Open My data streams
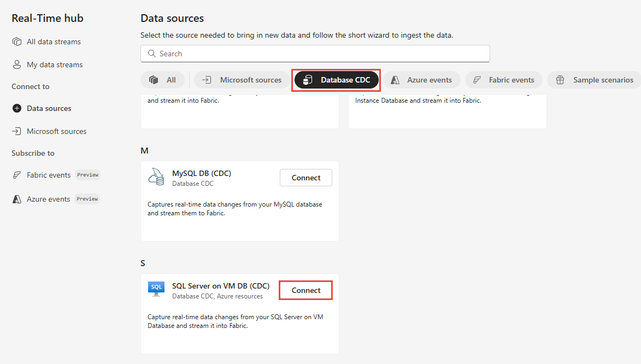The image size is (641, 364). click(x=54, y=64)
